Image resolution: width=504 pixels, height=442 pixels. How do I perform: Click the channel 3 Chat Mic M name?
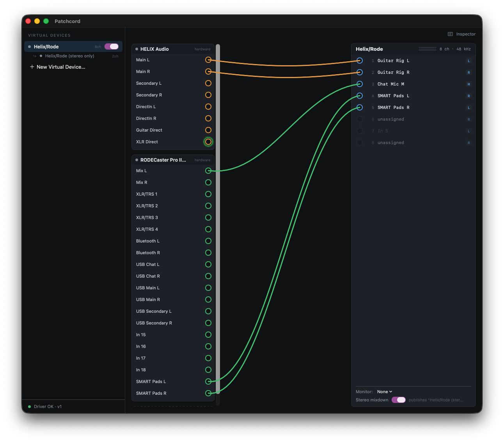click(x=391, y=84)
